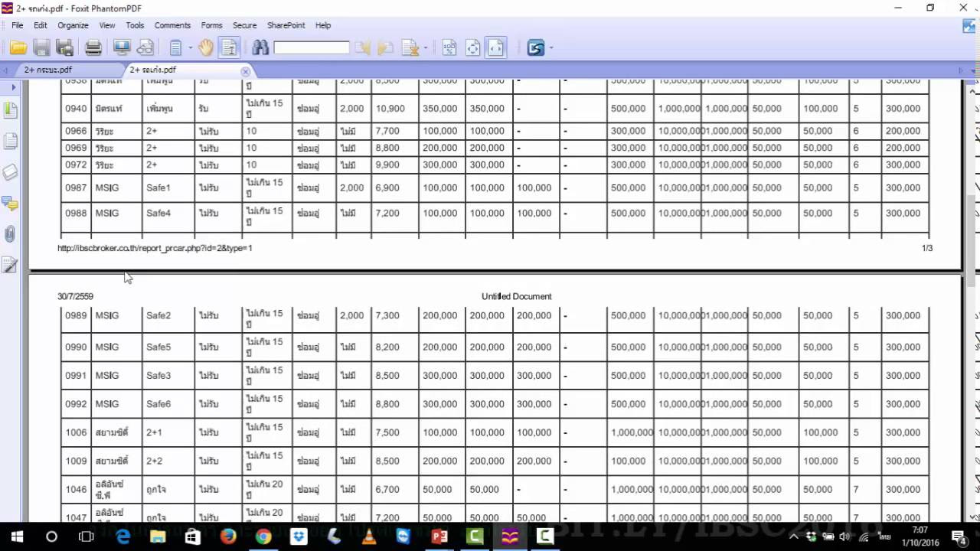Save the document with the disk icon
The height and width of the screenshot is (551, 980).
[41, 48]
